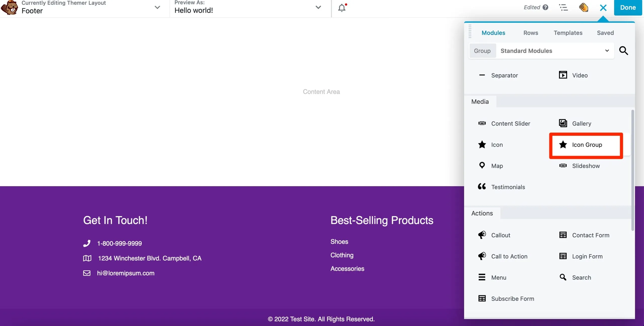Select the Icon module
Screen dimensions: 644x326
(497, 145)
